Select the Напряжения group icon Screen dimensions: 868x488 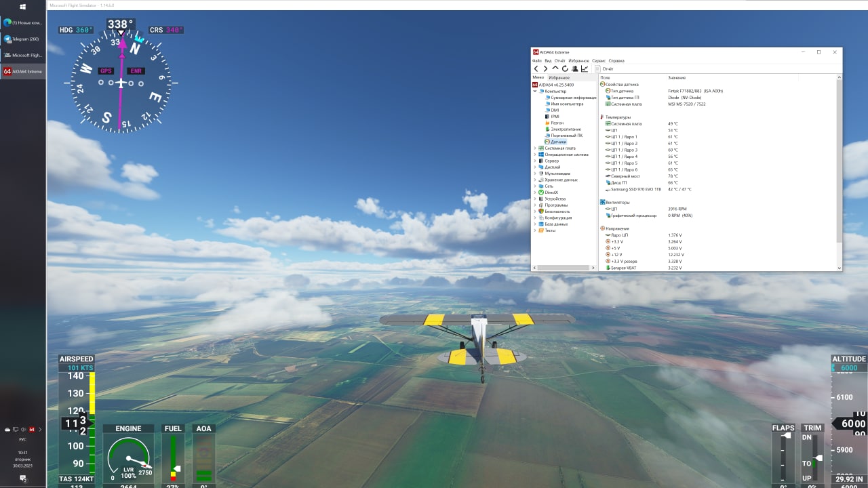click(602, 228)
